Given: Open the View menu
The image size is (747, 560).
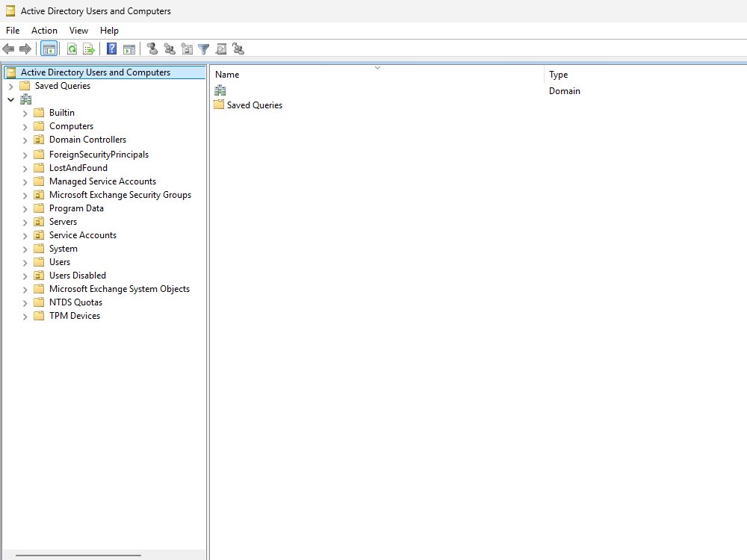Looking at the screenshot, I should pos(78,31).
